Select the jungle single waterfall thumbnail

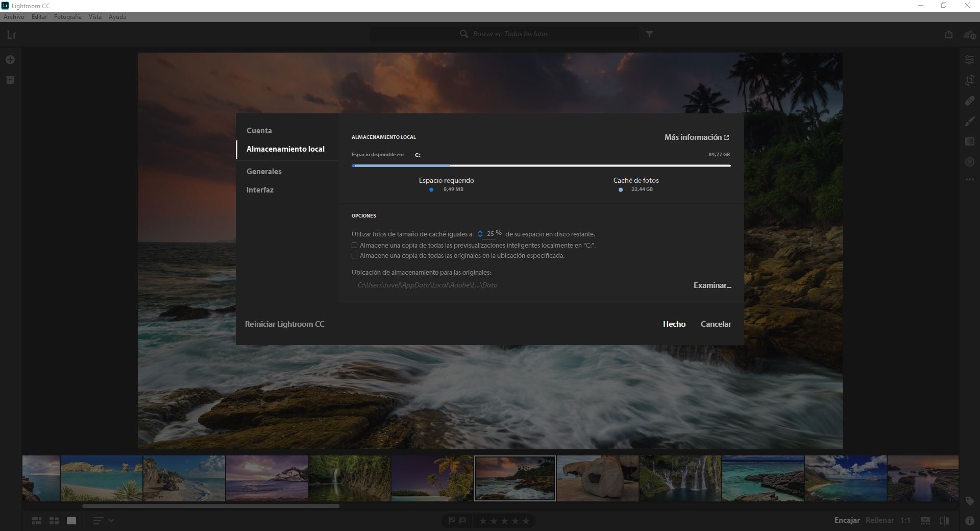point(349,478)
